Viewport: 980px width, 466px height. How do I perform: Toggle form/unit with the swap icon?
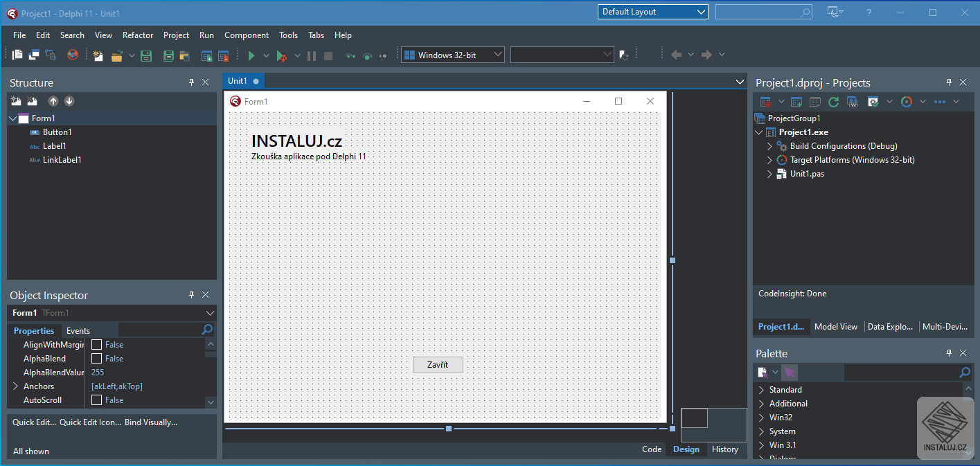coord(51,55)
